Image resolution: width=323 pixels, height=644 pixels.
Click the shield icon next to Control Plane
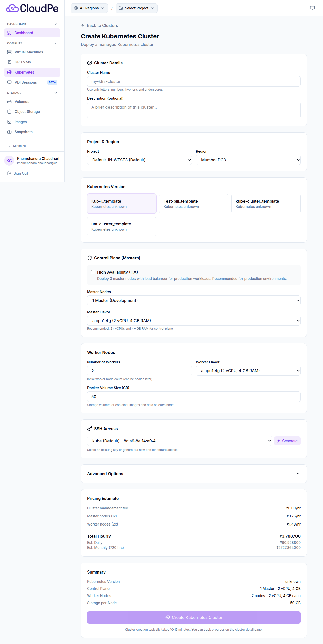(x=90, y=258)
